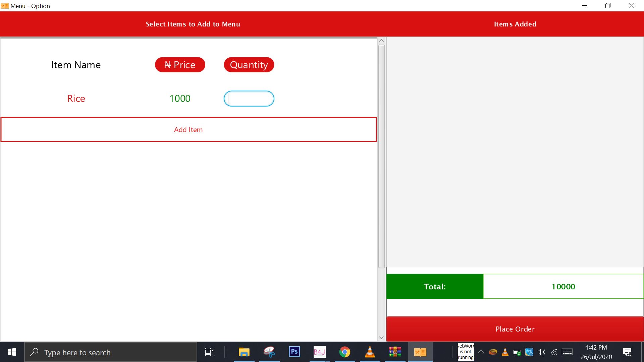Viewport: 644px width, 362px height.
Task: Launch Google Chrome from the taskbar
Action: click(344, 352)
